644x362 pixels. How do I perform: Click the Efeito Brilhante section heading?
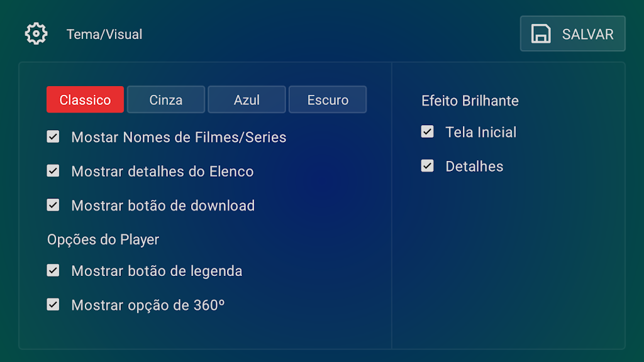(x=470, y=101)
